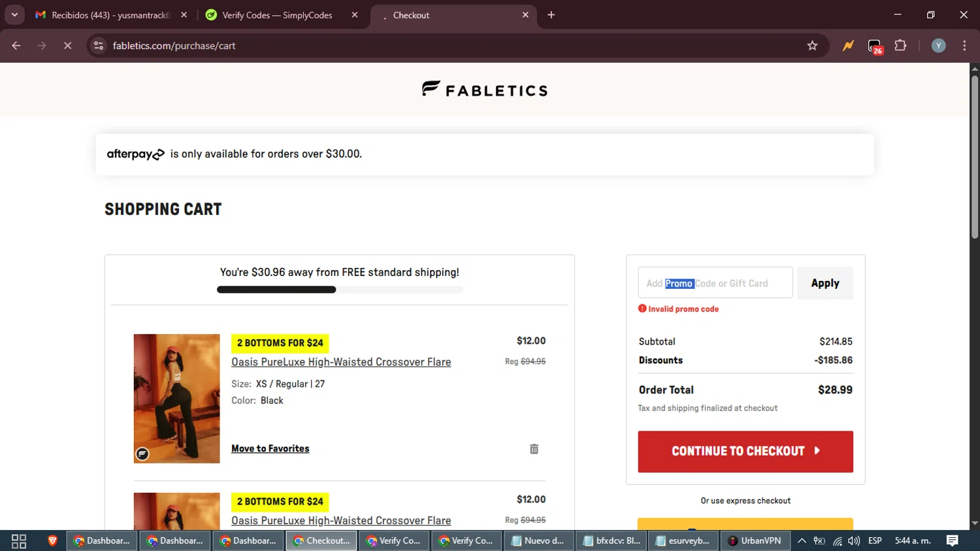The width and height of the screenshot is (980, 551).
Task: Open Windows Task View icon
Action: tap(19, 541)
